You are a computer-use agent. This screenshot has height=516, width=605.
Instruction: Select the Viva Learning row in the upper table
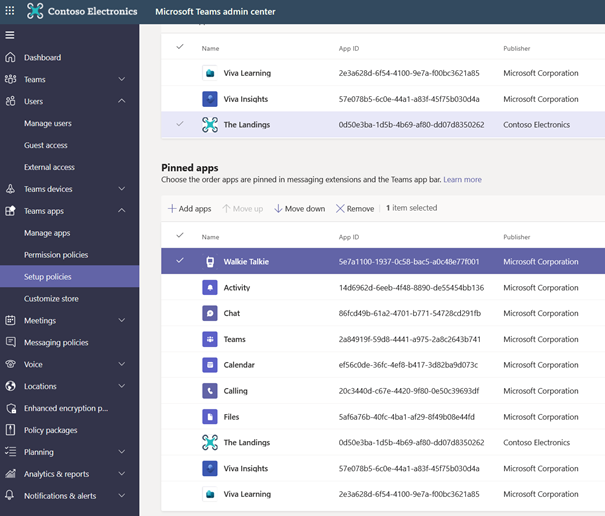pos(383,73)
